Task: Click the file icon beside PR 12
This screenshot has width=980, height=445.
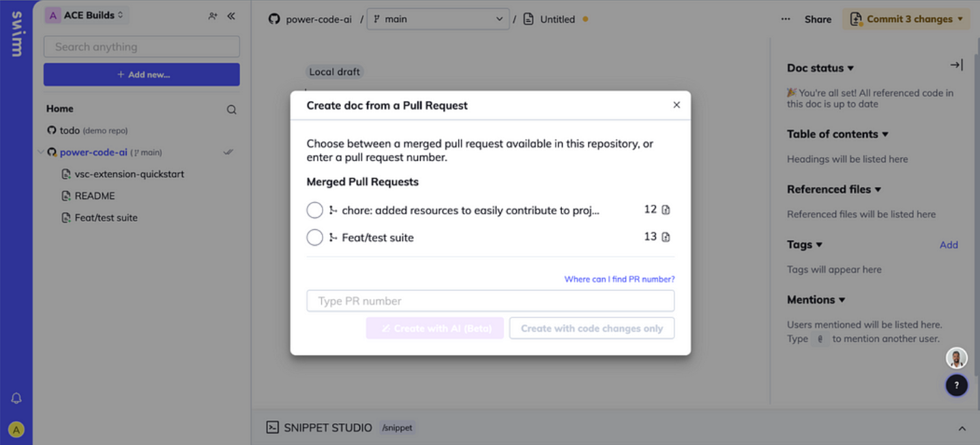Action: (666, 210)
